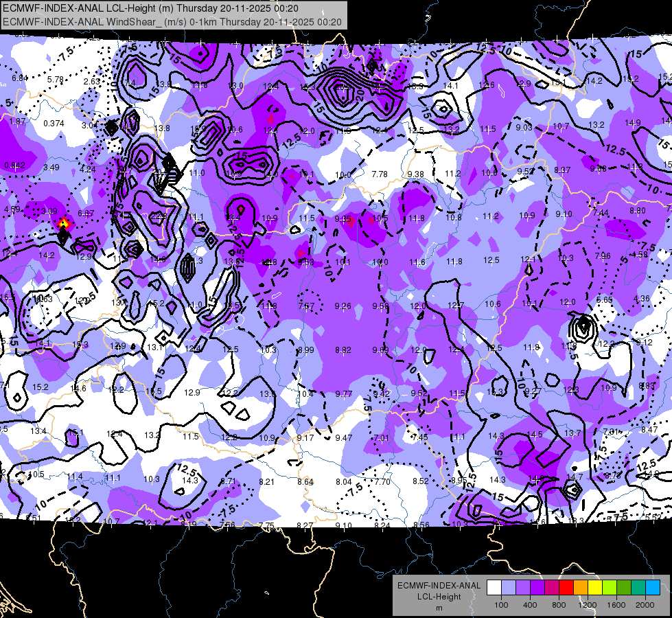Select the 8.99 data point label
This screenshot has width=672, height=618.
[305, 350]
